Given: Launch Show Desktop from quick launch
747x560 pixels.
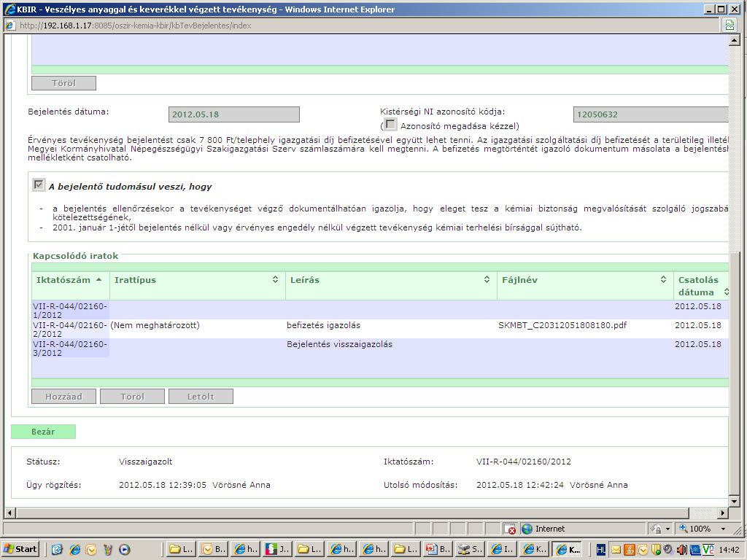Looking at the screenshot, I should (x=57, y=550).
